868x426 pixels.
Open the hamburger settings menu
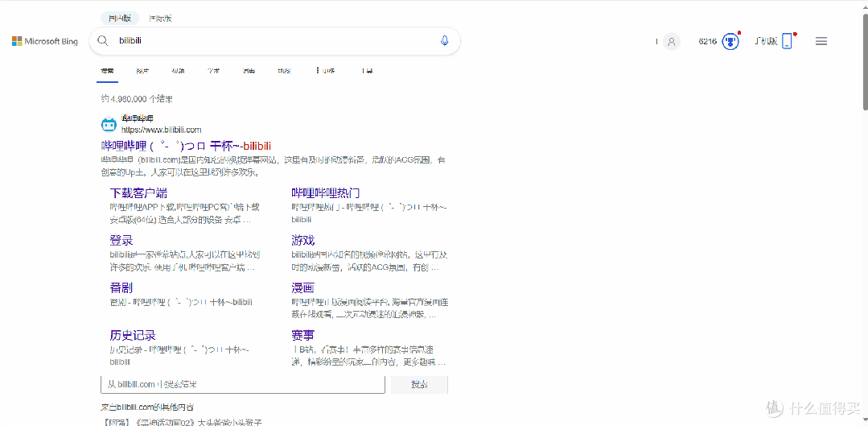[821, 41]
